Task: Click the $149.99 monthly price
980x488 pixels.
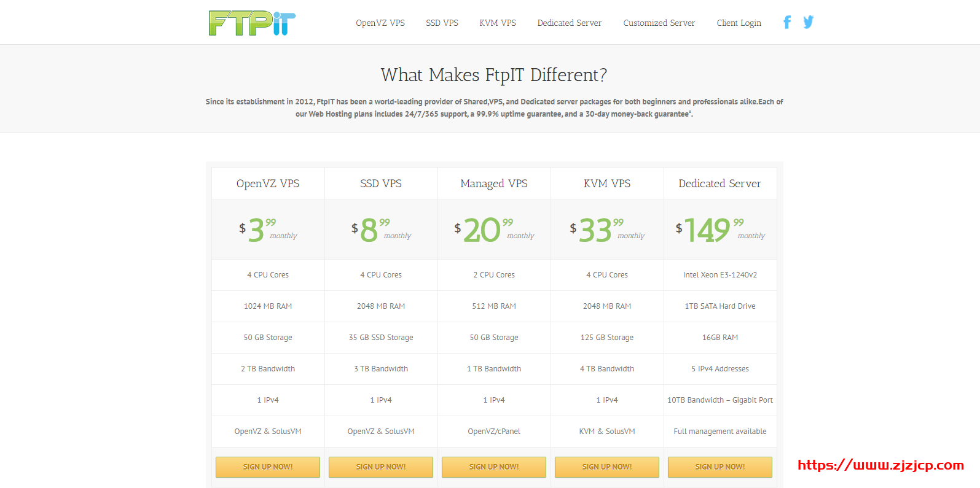Action: pyautogui.click(x=720, y=230)
